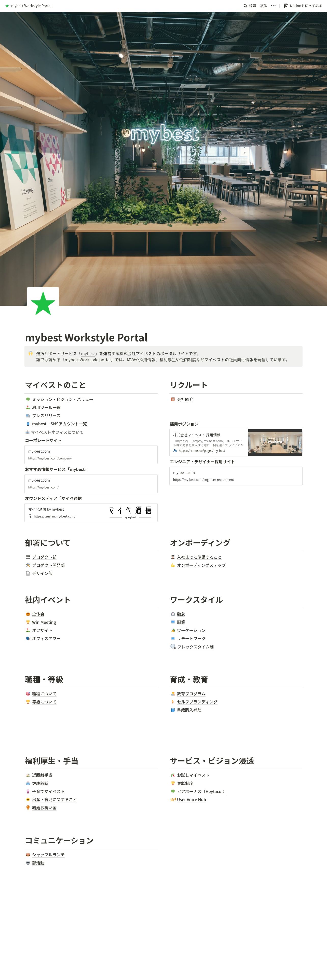Click the target icon beside 職種について

pyautogui.click(x=28, y=694)
